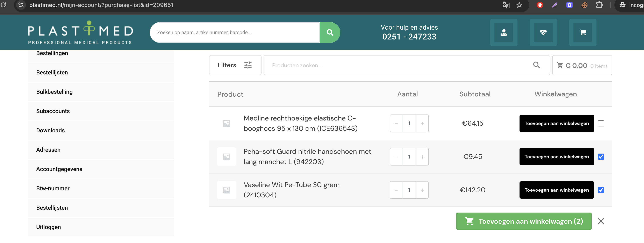Open site information icon in address bar

[21, 5]
